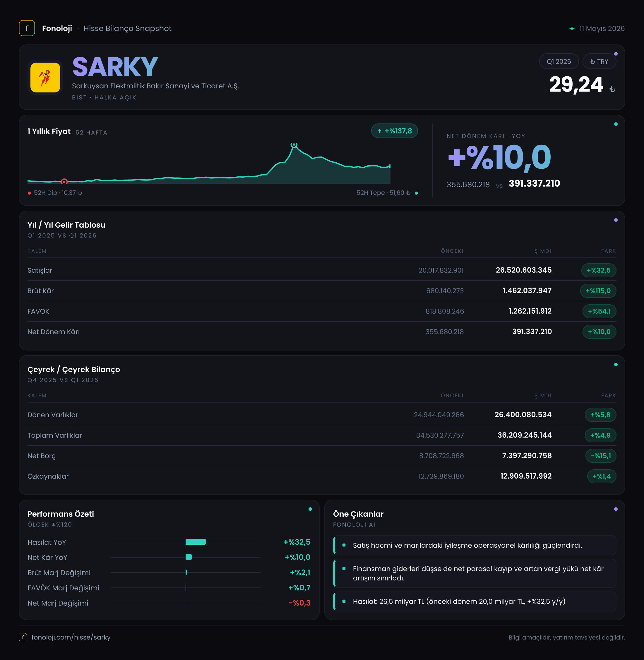This screenshot has width=644, height=660.
Task: Click the +%115,0 badge in Brüt Kâr row
Action: coord(598,291)
